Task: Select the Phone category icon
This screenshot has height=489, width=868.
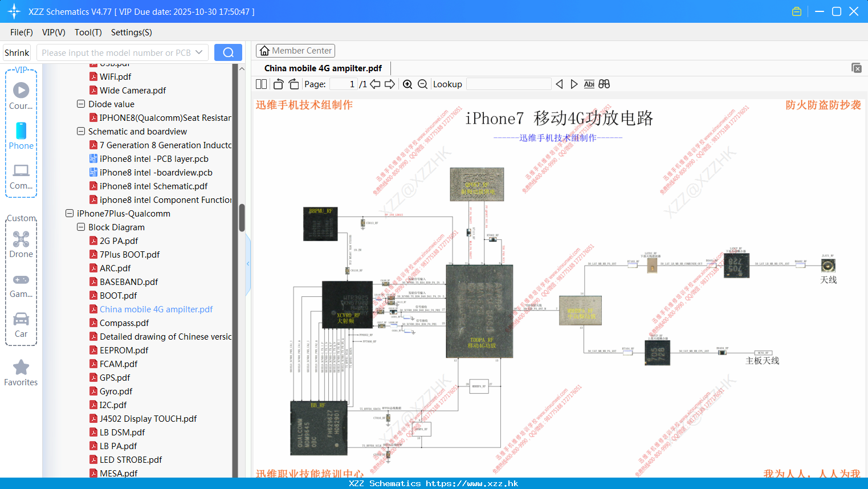Action: tap(21, 136)
